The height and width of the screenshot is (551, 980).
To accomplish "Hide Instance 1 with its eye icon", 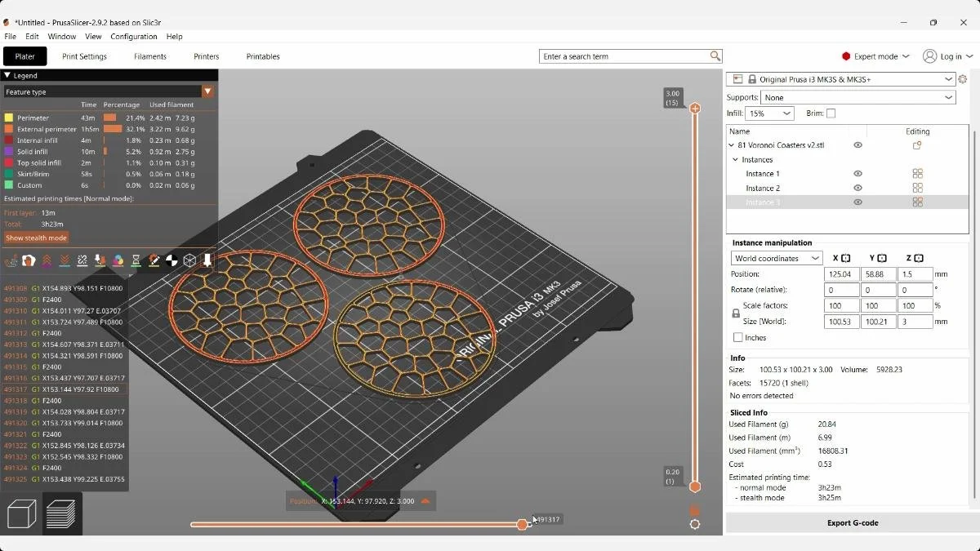I will pos(857,174).
